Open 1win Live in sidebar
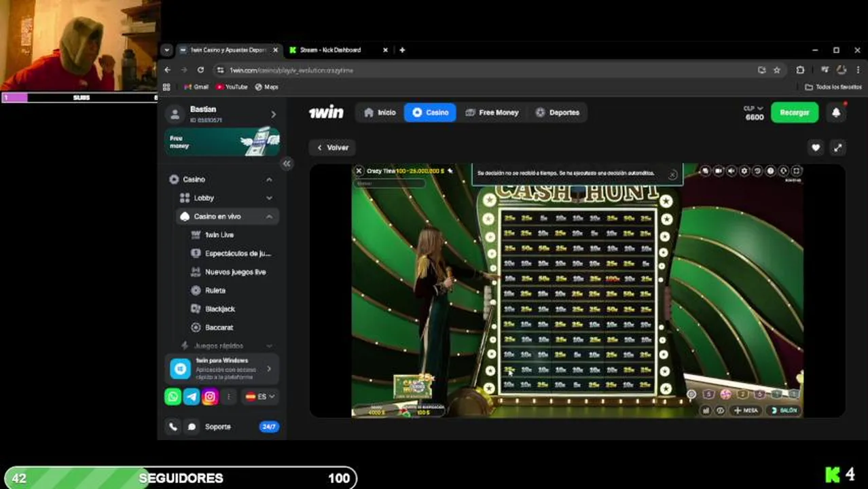 click(x=219, y=235)
